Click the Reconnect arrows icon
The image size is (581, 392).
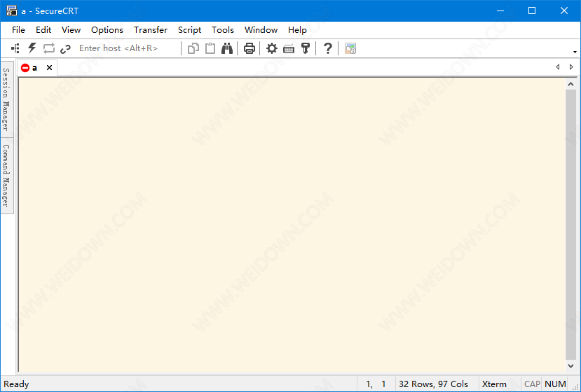pos(49,48)
